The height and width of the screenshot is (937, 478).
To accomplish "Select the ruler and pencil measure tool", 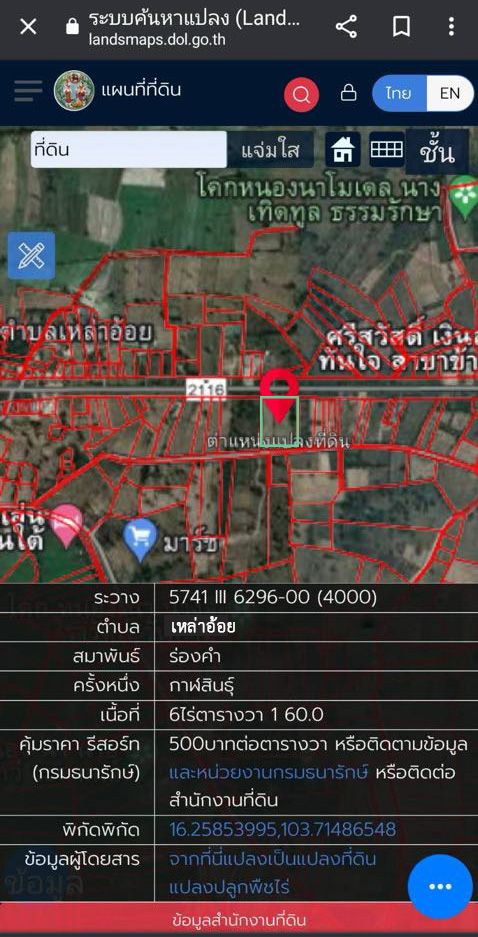I will pyautogui.click(x=31, y=256).
